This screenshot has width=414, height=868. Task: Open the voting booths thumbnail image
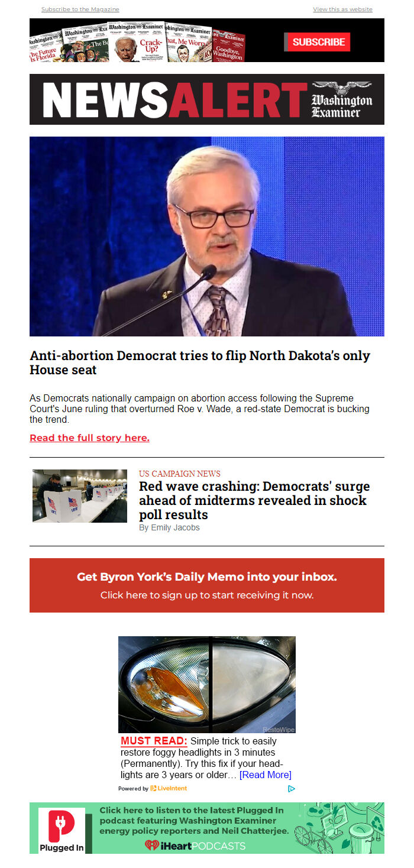80,496
